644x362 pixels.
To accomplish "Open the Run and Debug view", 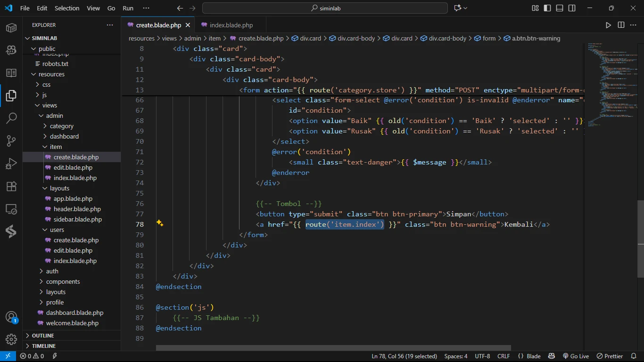I will pos(11,164).
